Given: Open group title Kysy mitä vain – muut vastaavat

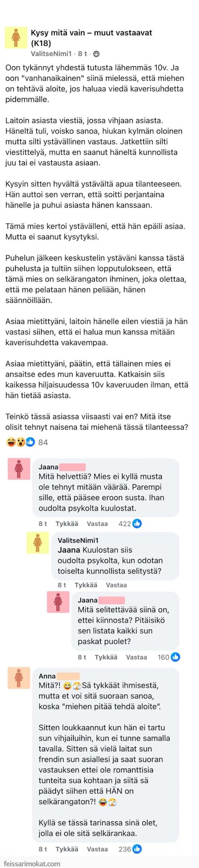Looking at the screenshot, I should point(91,38).
